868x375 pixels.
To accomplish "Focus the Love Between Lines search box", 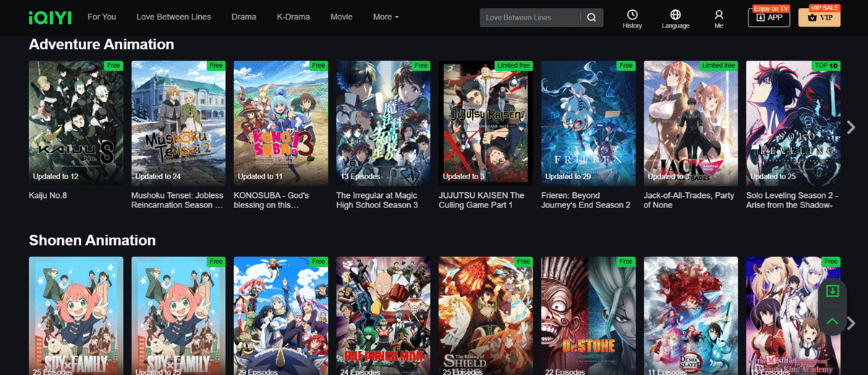I will 530,17.
